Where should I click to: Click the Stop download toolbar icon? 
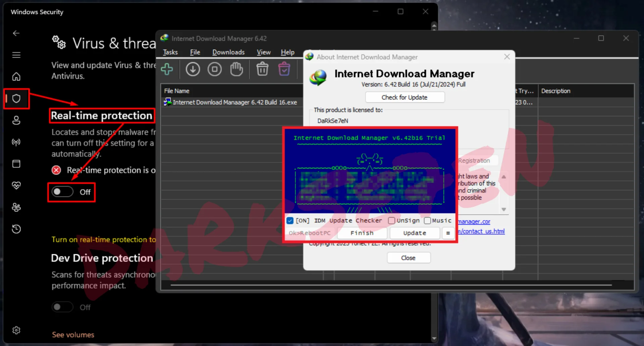coord(215,69)
